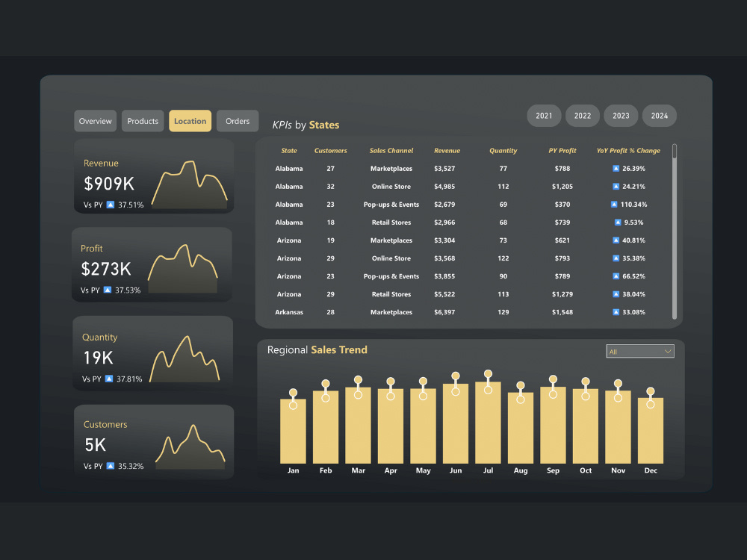Click up-arrow icon beside 110.34%
Image resolution: width=747 pixels, height=560 pixels.
coord(613,205)
